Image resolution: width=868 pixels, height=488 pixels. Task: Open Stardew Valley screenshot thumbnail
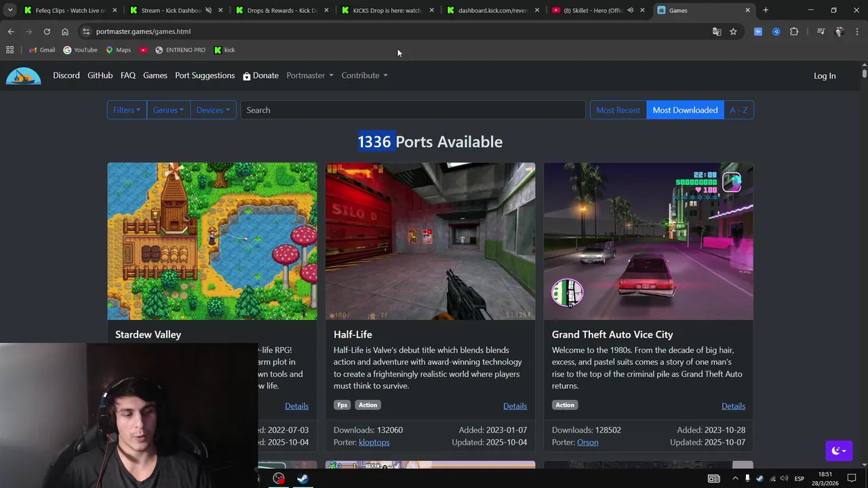tap(212, 241)
